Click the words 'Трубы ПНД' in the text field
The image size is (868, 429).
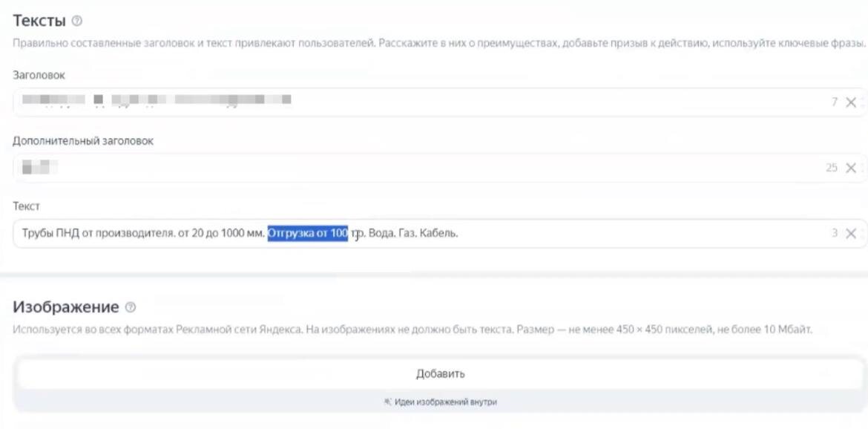pyautogui.click(x=50, y=234)
